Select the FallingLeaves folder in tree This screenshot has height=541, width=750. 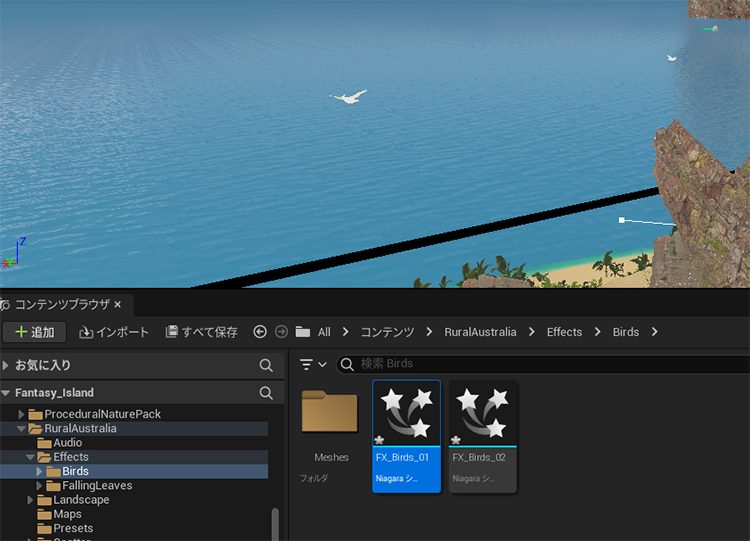tap(97, 485)
